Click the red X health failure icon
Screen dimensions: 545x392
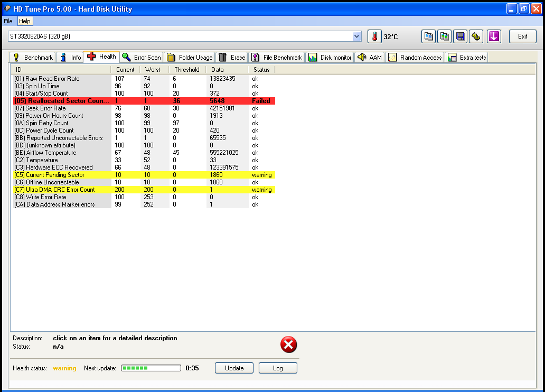coord(288,344)
